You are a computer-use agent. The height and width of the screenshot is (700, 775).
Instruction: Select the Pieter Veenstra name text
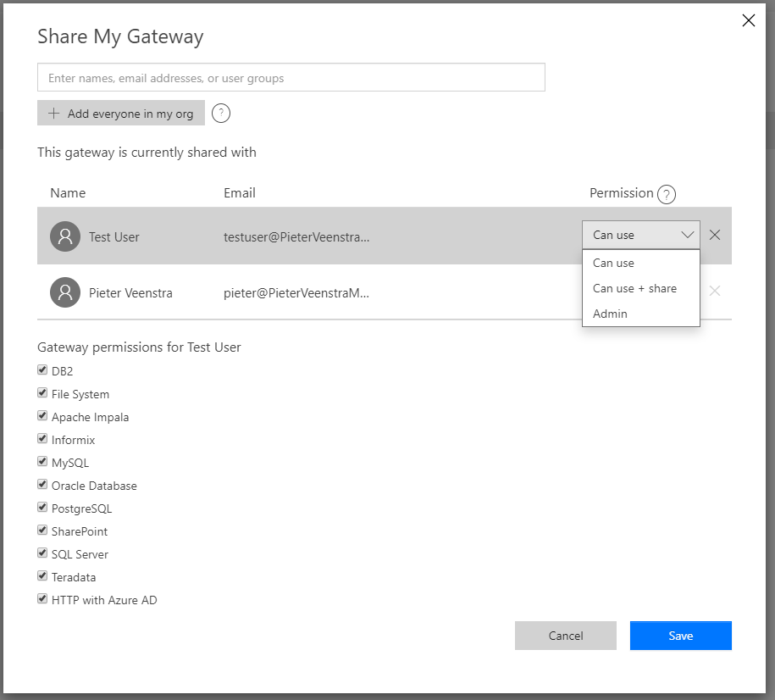point(130,293)
